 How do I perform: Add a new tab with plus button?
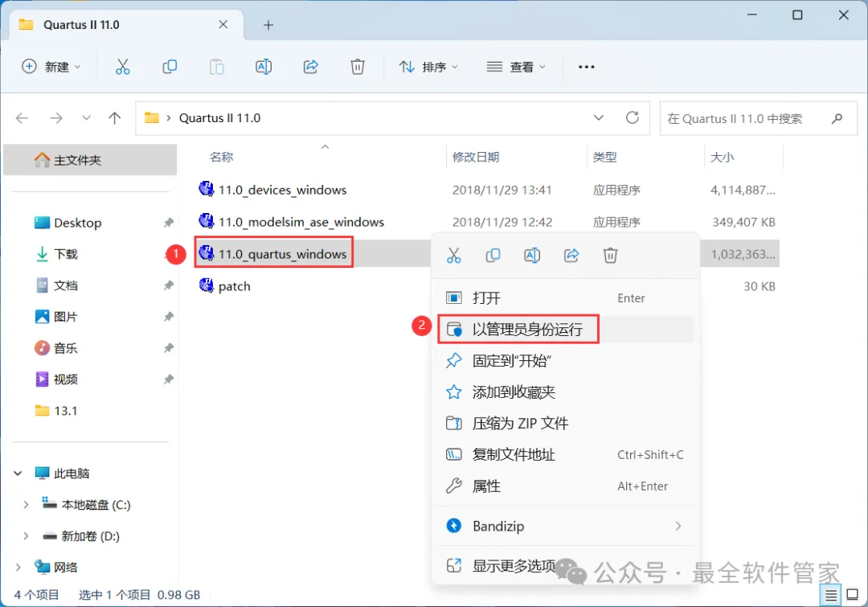[268, 25]
